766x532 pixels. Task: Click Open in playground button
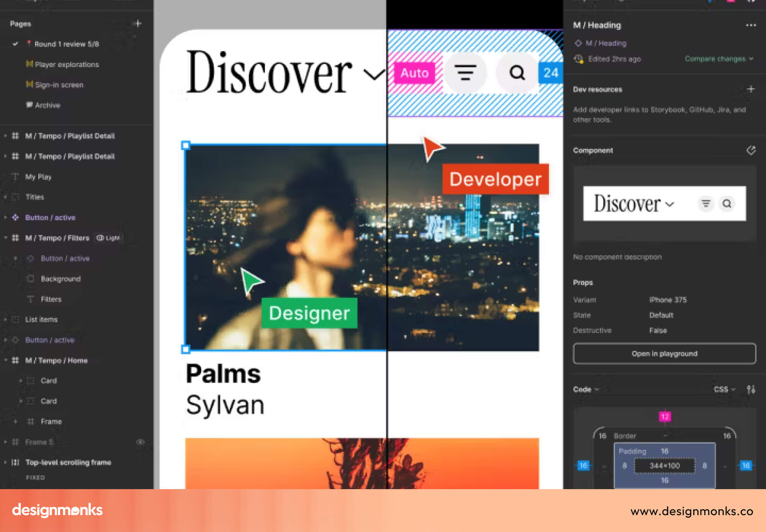[664, 354]
